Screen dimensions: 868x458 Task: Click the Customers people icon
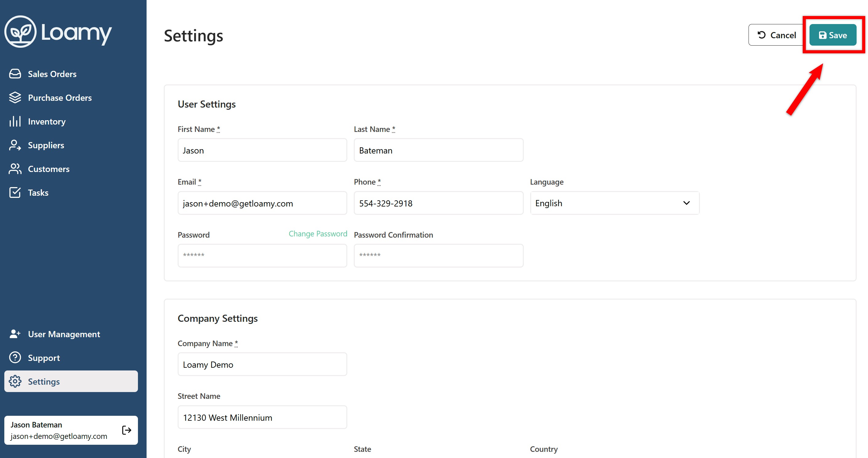tap(15, 169)
